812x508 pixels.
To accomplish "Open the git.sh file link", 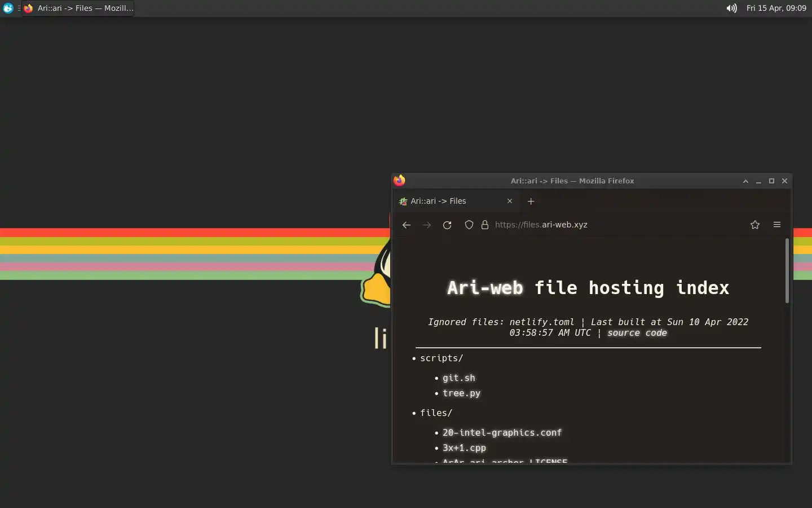I will click(x=459, y=378).
